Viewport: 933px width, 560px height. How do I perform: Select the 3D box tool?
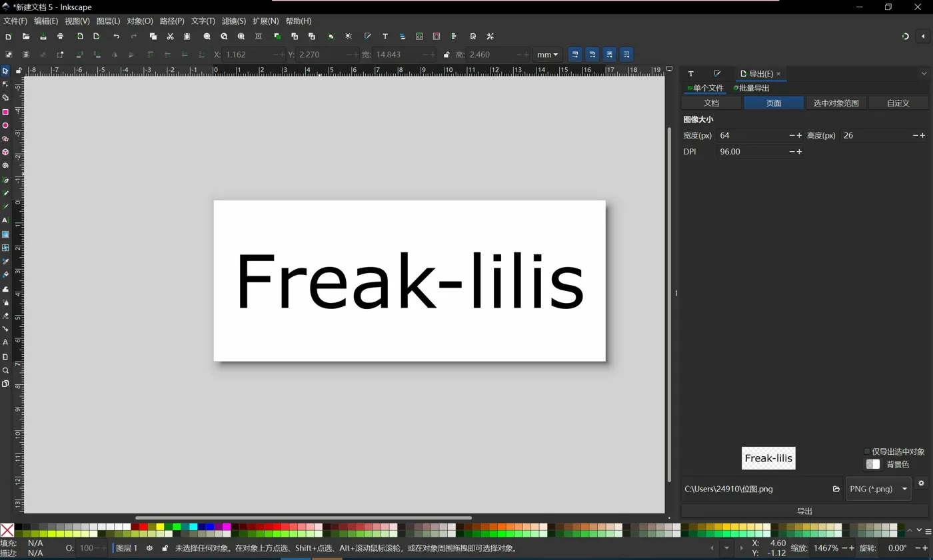pyautogui.click(x=5, y=152)
